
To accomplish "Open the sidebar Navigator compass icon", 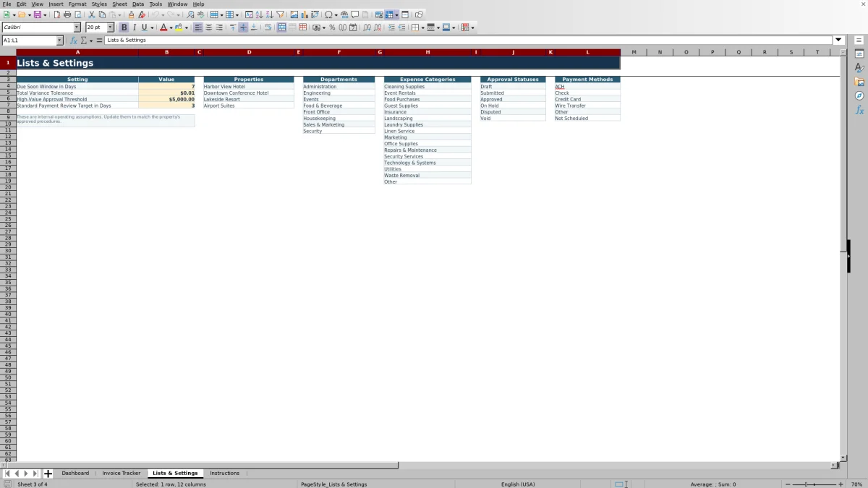I will tap(859, 95).
